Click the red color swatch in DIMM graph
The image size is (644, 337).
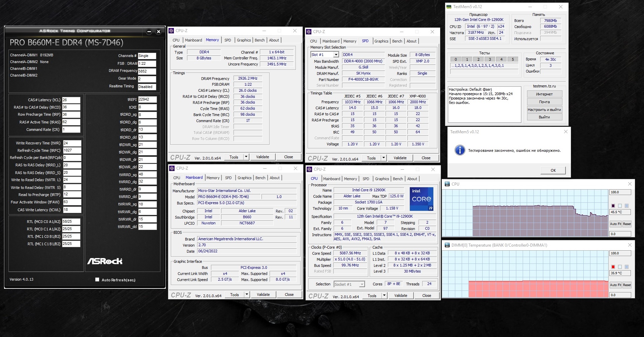(613, 267)
